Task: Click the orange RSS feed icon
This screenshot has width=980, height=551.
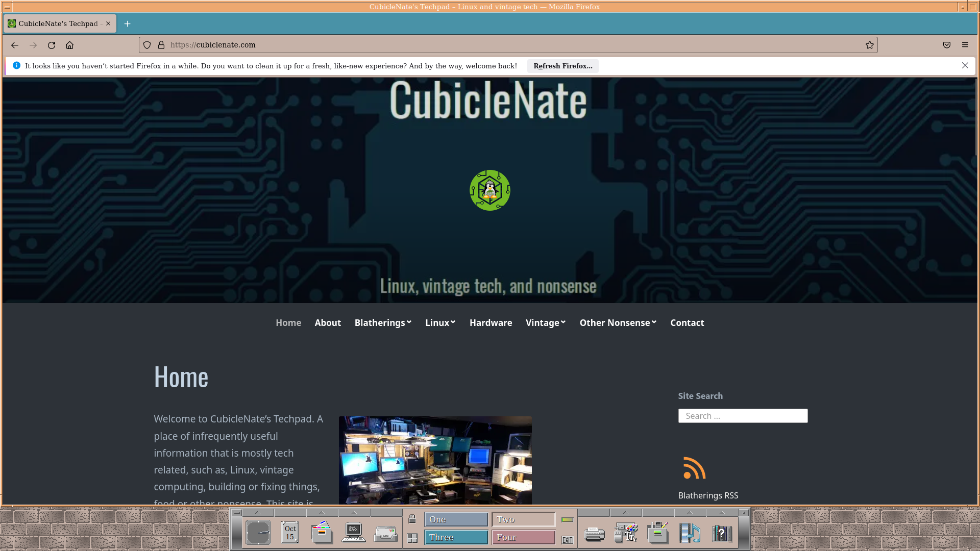Action: (694, 468)
